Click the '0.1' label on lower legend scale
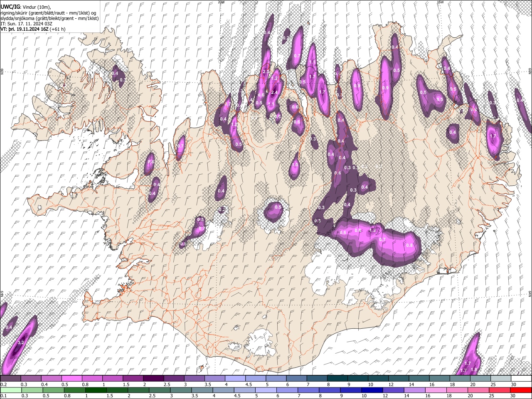The image size is (532, 399). click(x=3, y=396)
